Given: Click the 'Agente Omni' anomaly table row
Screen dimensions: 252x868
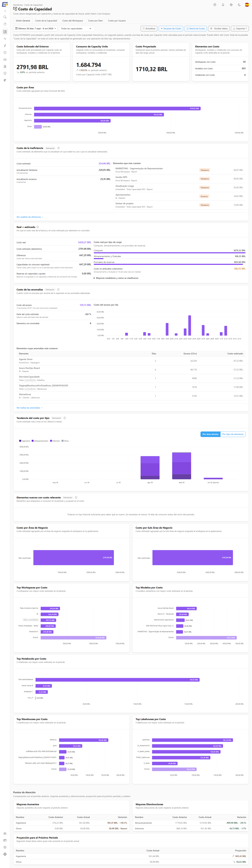Looking at the screenshot, I should 131,361.
